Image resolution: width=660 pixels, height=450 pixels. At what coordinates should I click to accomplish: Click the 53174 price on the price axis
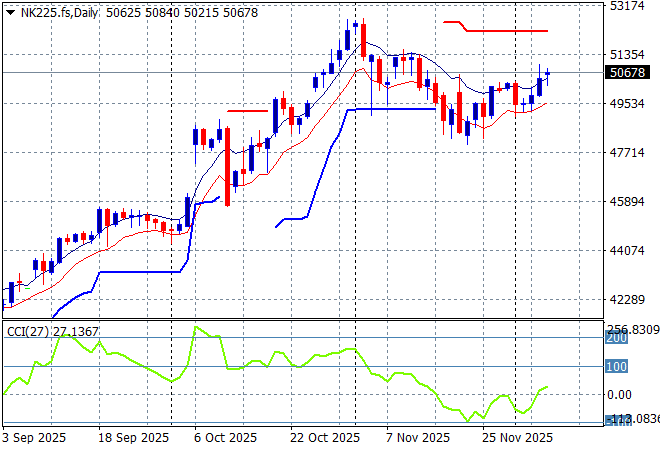click(626, 6)
